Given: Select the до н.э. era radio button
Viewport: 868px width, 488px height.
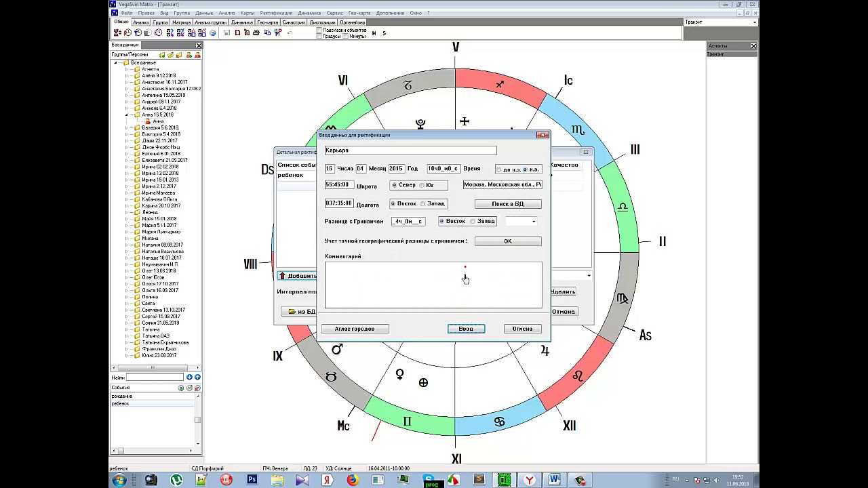Looking at the screenshot, I should [499, 169].
